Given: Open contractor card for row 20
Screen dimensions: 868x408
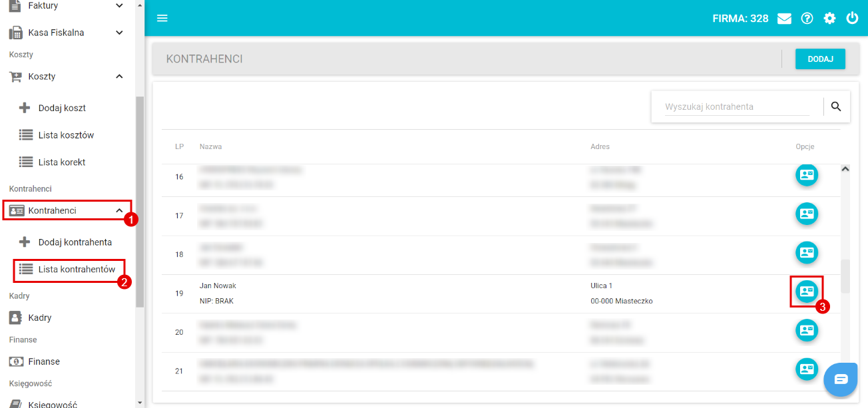Looking at the screenshot, I should pos(807,330).
